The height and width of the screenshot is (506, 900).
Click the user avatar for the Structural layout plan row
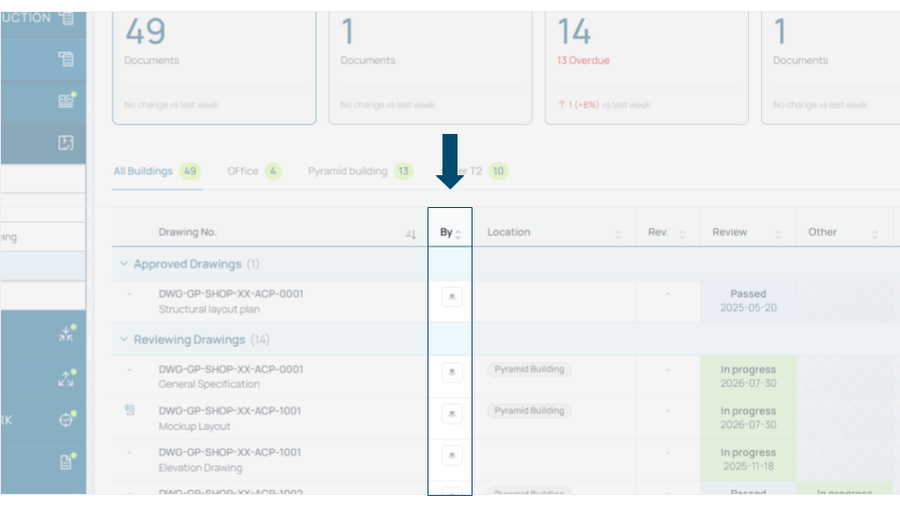tap(452, 297)
